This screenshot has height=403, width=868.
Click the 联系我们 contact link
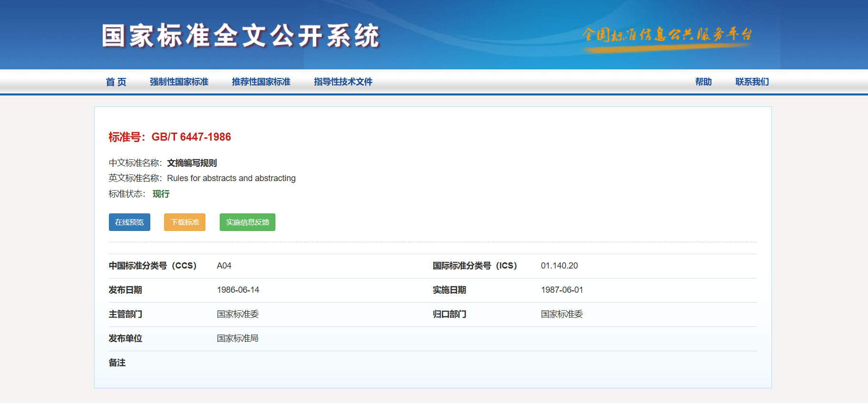pos(752,82)
